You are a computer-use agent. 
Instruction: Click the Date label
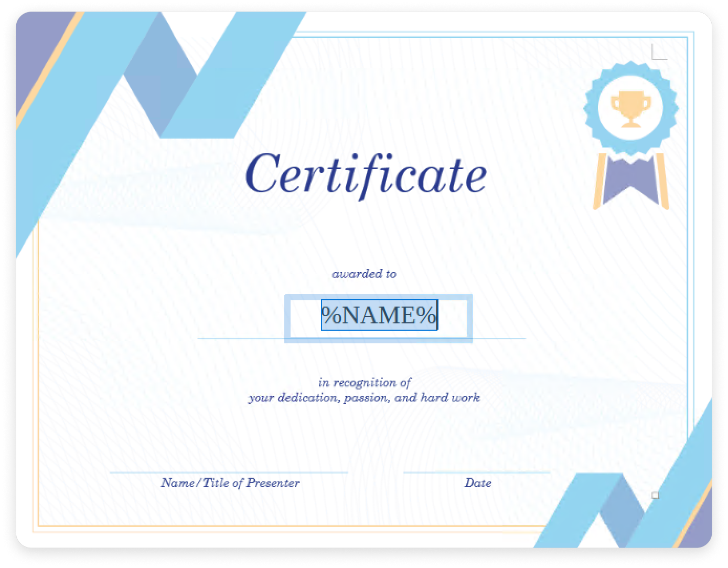[x=477, y=482]
